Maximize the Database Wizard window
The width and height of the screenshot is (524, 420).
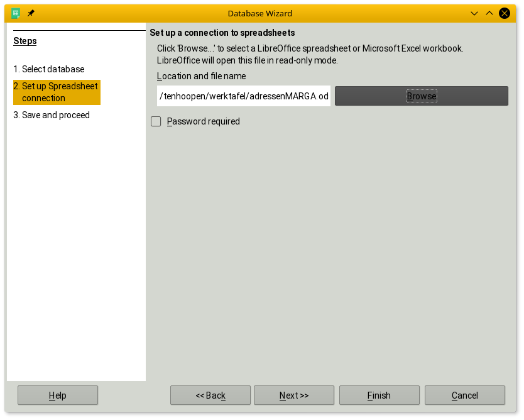[489, 13]
